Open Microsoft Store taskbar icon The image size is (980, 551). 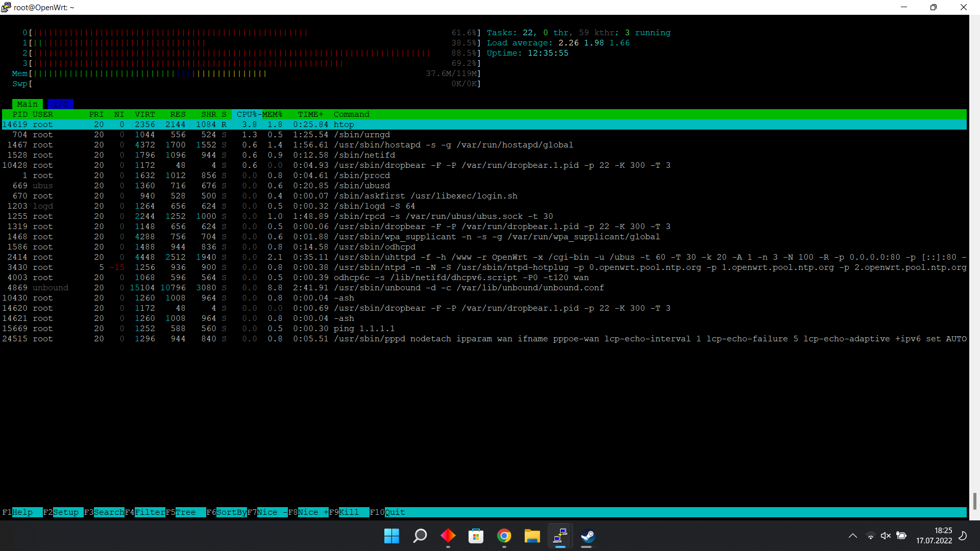click(476, 536)
